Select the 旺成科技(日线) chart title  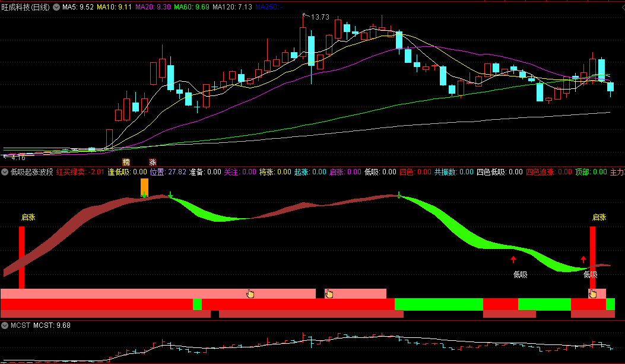point(26,7)
